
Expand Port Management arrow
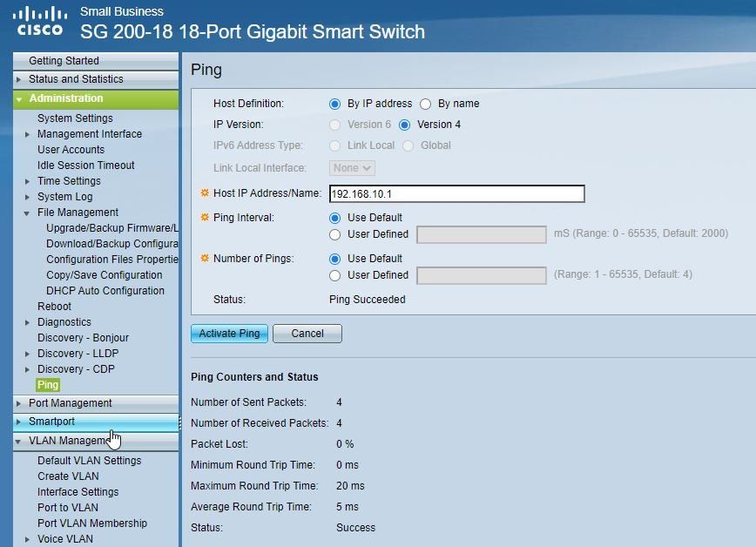pyautogui.click(x=19, y=403)
